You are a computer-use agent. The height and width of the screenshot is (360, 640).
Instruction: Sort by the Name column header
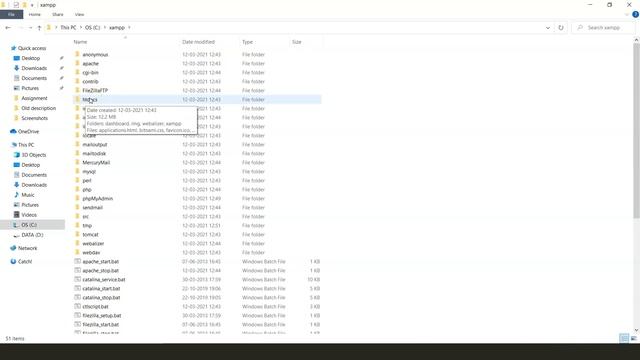click(80, 42)
